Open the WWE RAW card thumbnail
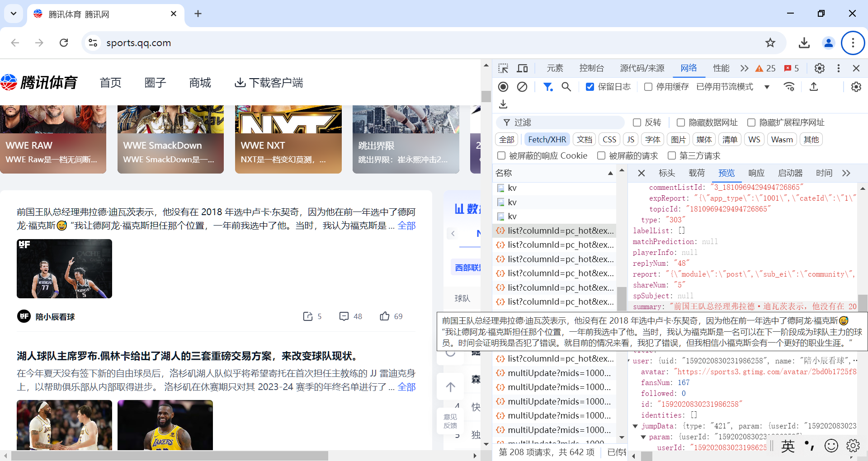Viewport: 868px width, 461px height. [x=53, y=139]
